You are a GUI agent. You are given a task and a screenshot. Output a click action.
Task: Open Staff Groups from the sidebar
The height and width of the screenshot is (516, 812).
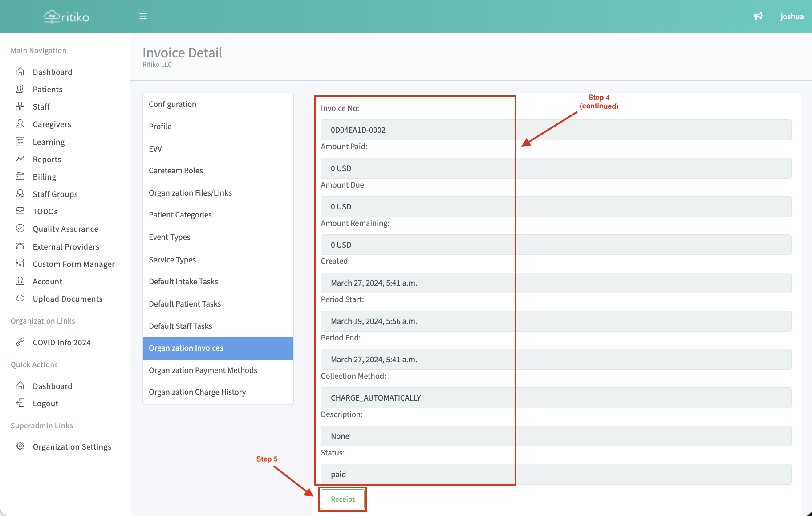(55, 194)
